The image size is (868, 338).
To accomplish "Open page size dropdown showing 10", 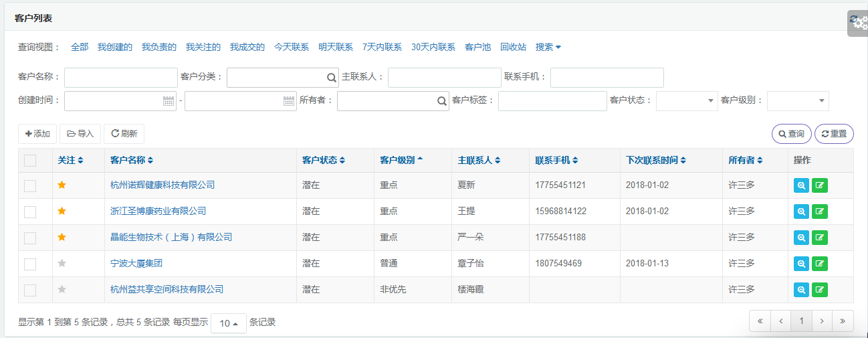I will [x=228, y=323].
